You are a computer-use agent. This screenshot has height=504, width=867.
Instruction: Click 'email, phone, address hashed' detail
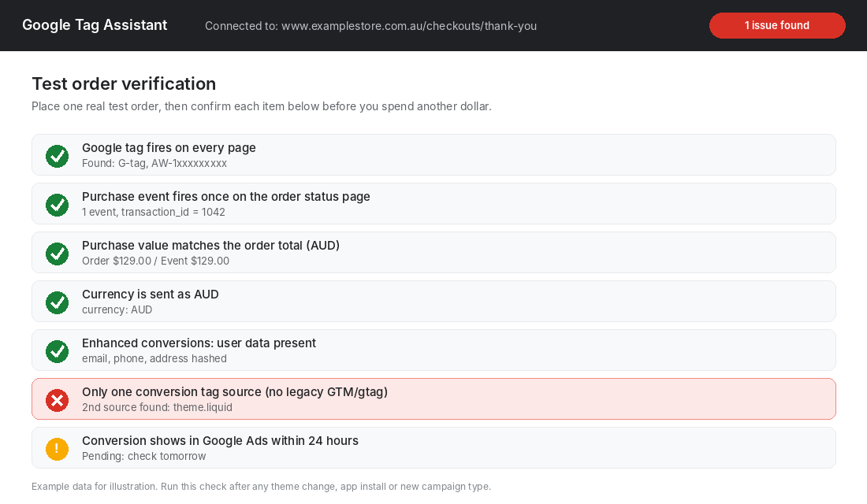click(154, 358)
